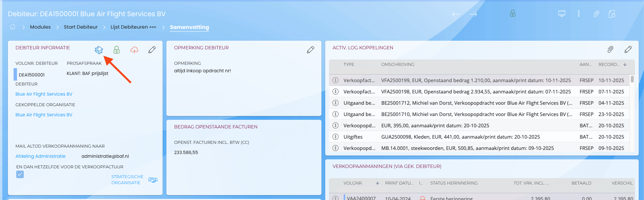
Task: Go to the previous record with left arrow
Action: point(456,14)
